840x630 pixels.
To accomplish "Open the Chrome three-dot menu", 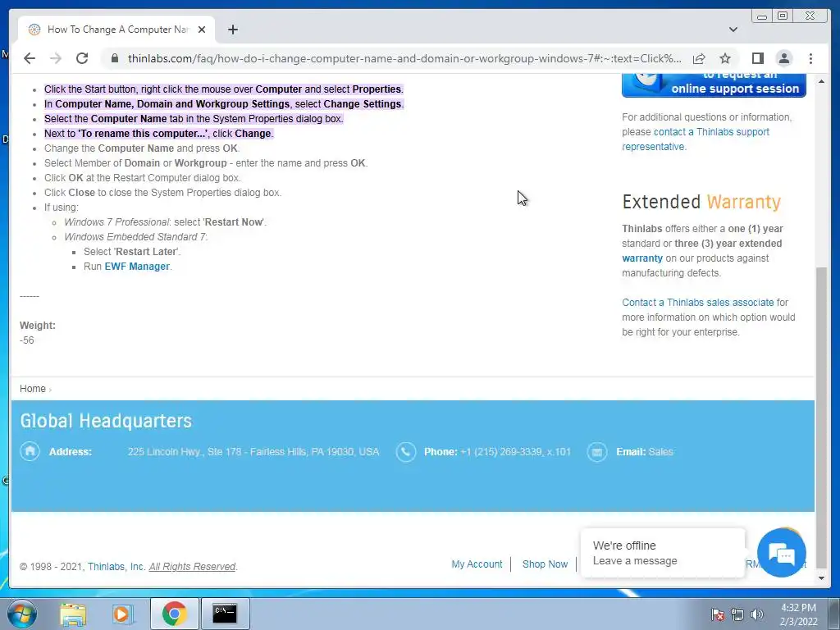I will pos(810,58).
